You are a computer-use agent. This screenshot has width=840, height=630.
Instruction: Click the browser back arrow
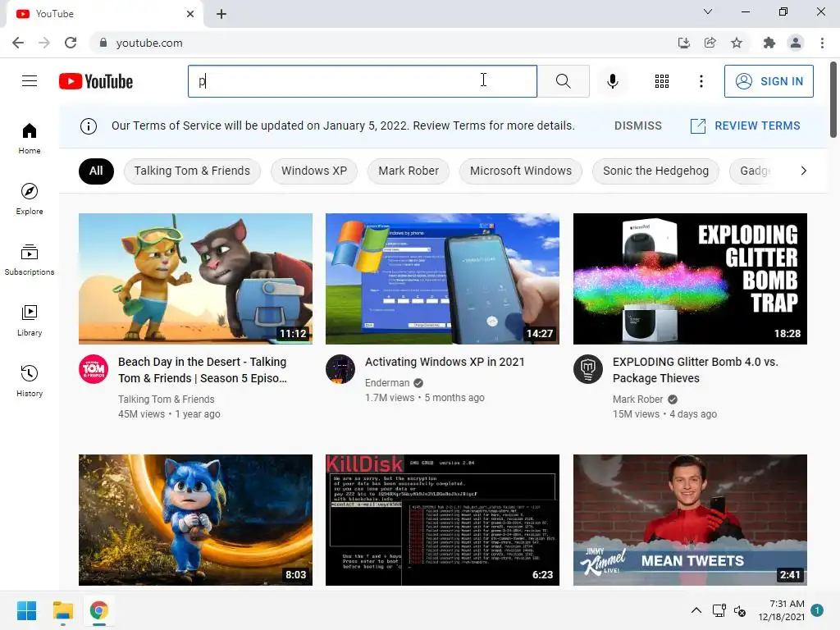18,43
